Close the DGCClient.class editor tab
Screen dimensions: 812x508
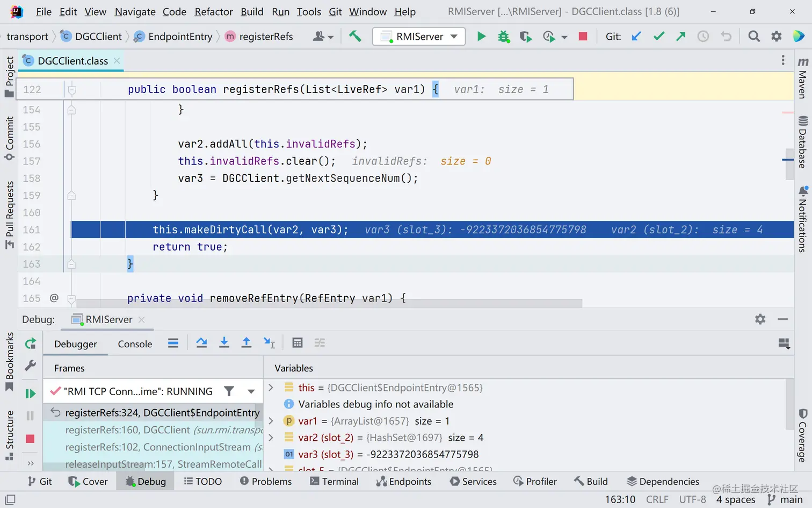pyautogui.click(x=117, y=61)
